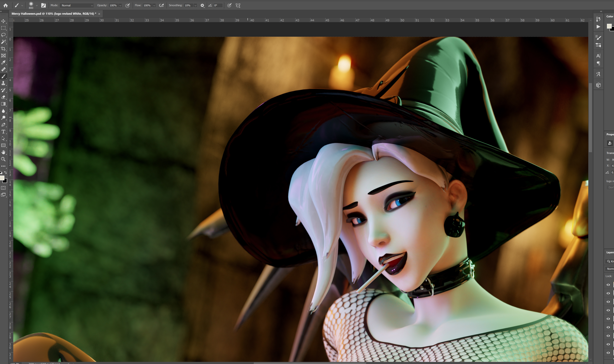
Task: Select the Crop tool
Action: [x=3, y=49]
